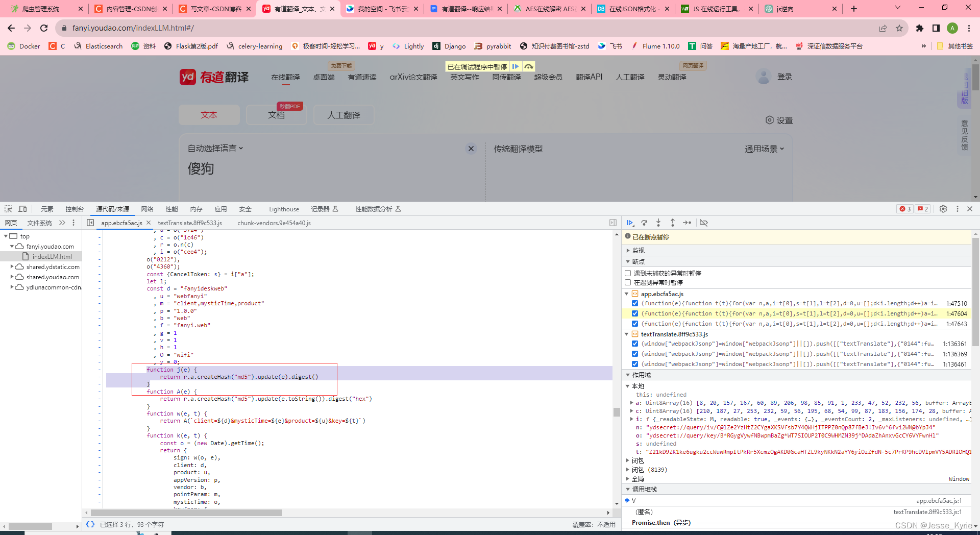980x535 pixels.
Task: Select indexLLM.html in file tree
Action: [52, 256]
